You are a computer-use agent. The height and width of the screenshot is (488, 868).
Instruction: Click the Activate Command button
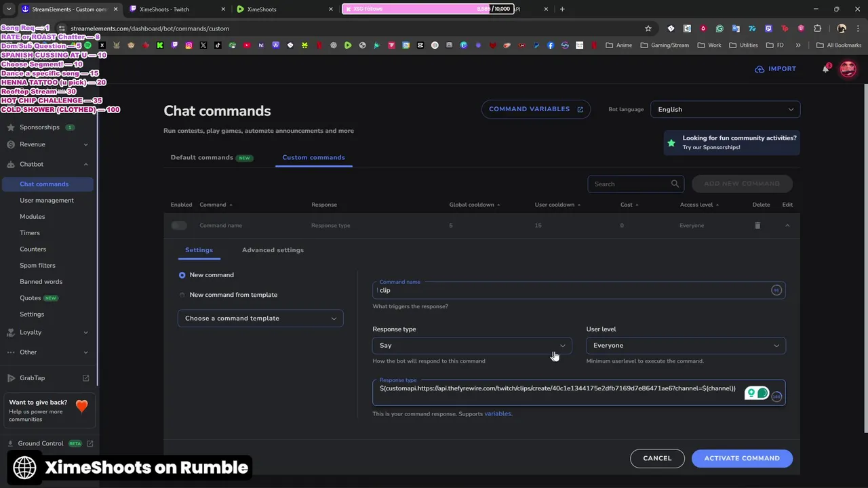coord(742,458)
